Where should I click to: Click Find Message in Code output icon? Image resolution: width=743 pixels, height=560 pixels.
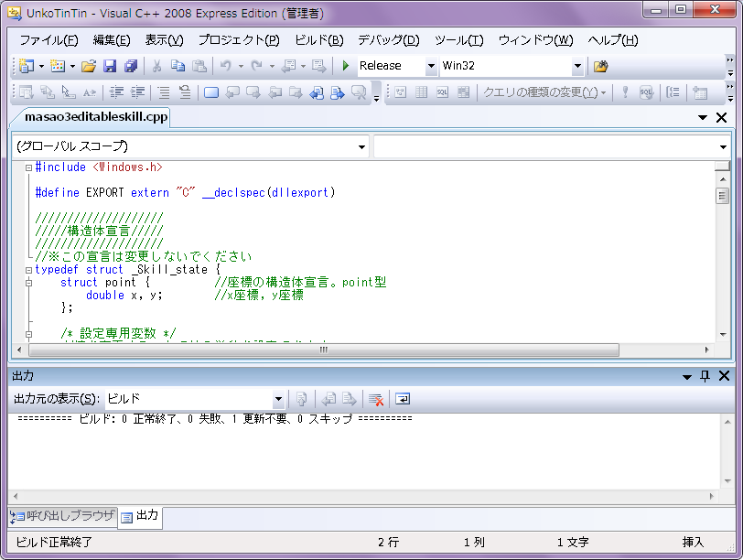pyautogui.click(x=301, y=399)
